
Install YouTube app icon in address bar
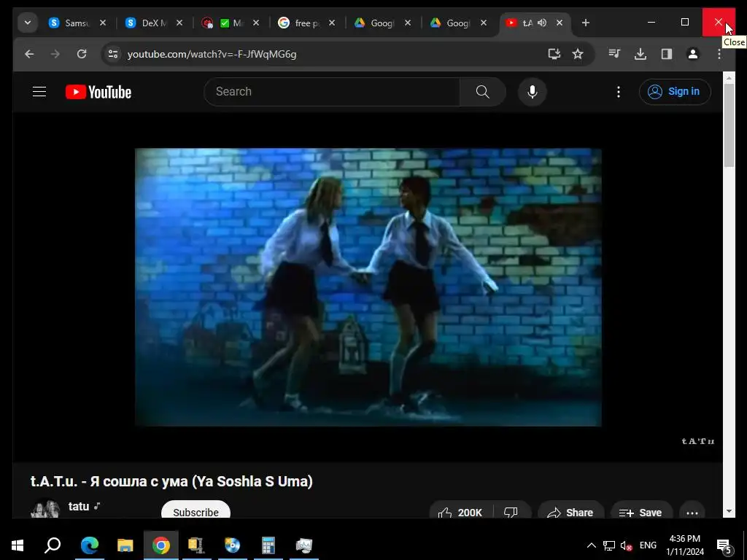(554, 54)
